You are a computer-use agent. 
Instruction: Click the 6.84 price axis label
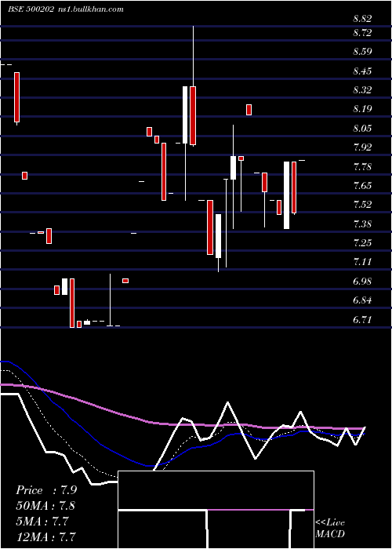[x=362, y=300]
